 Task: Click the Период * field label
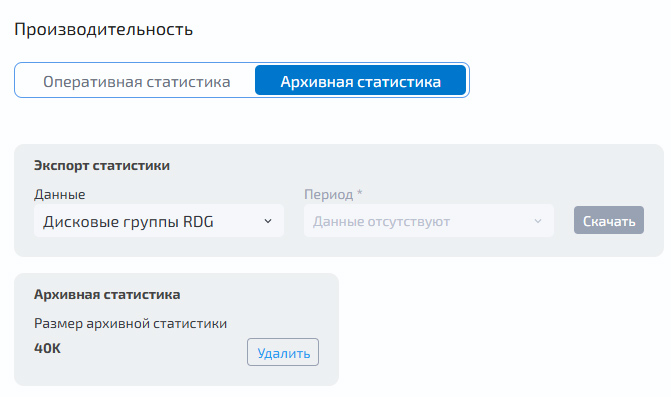333,194
